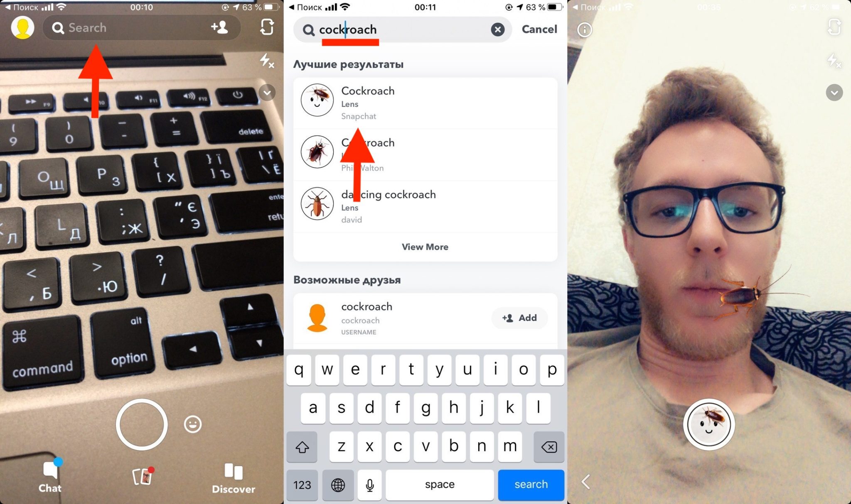851x504 pixels.
Task: Select the Cockroach Lens by Snapchat
Action: point(425,102)
